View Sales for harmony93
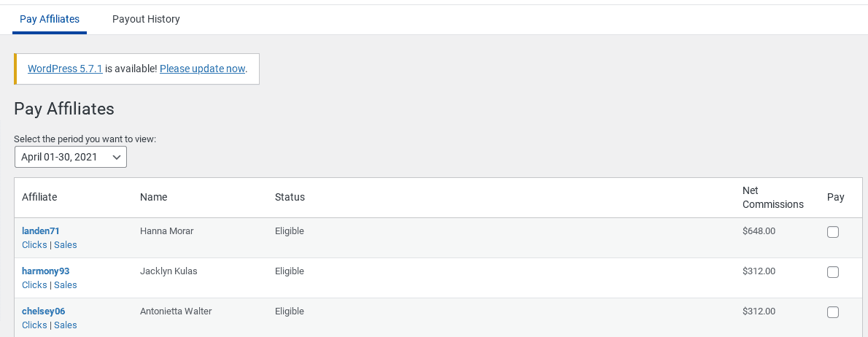Image resolution: width=868 pixels, height=337 pixels. 66,285
